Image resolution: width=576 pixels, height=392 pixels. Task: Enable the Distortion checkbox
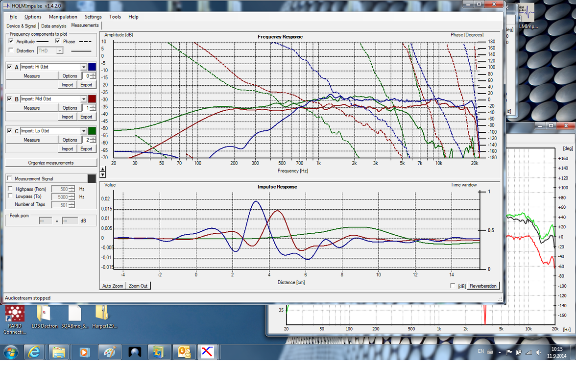pos(11,50)
